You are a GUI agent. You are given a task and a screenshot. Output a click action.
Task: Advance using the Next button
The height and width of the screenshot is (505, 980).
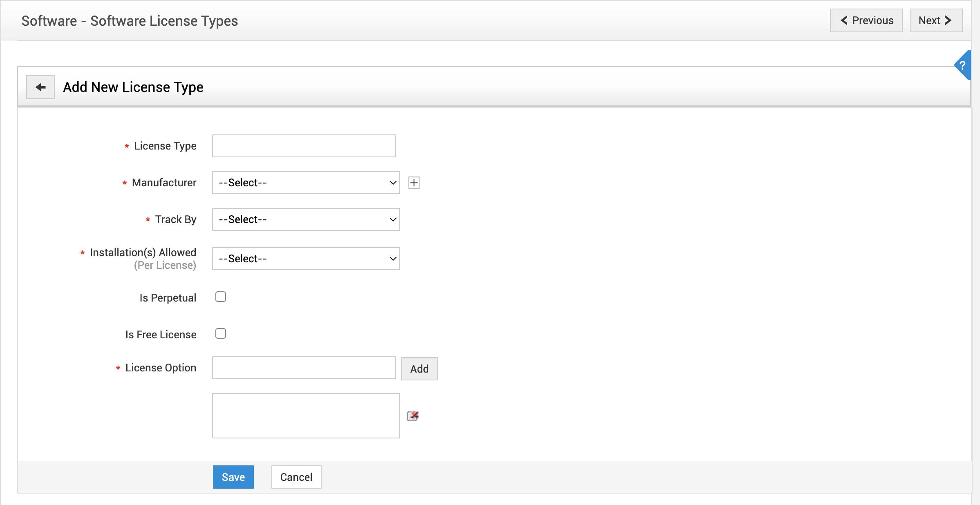[x=935, y=20]
